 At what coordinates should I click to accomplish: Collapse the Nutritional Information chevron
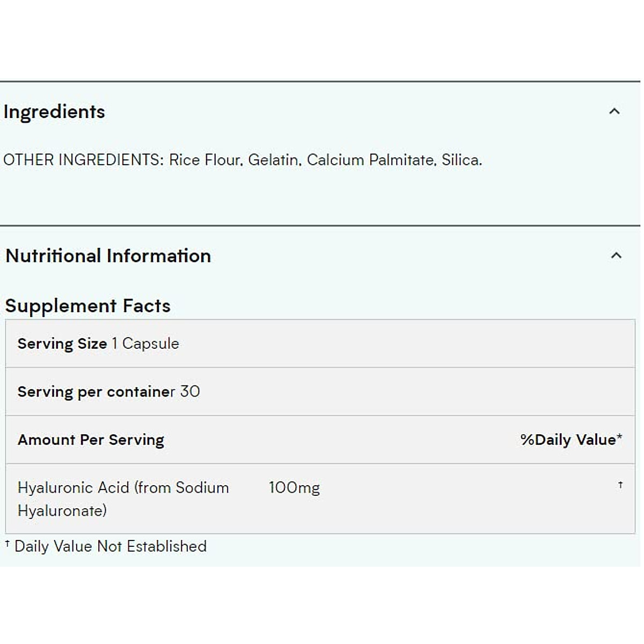click(616, 255)
